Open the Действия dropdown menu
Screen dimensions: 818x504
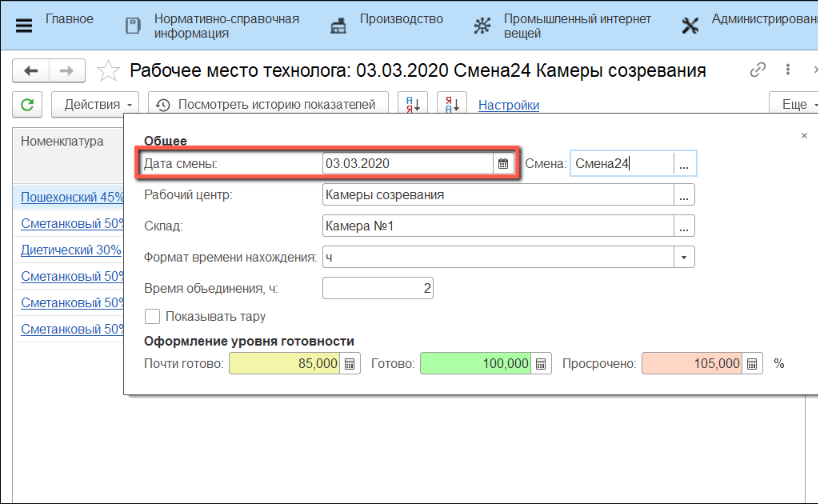point(99,104)
